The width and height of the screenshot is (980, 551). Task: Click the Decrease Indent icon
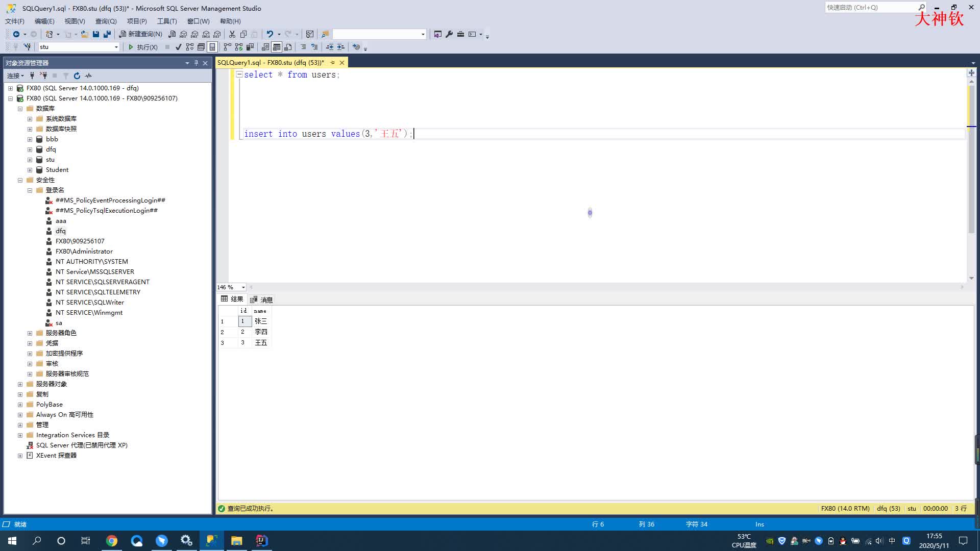click(x=330, y=47)
